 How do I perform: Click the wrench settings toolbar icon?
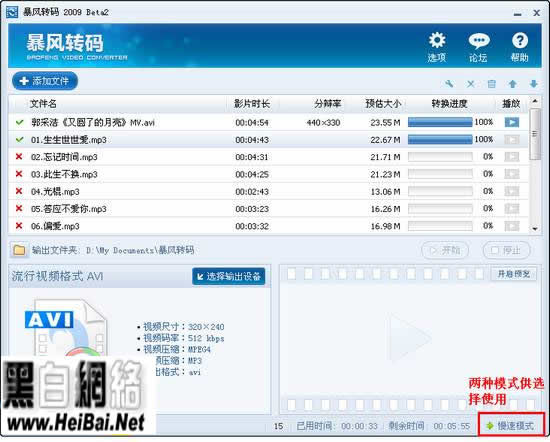click(449, 84)
